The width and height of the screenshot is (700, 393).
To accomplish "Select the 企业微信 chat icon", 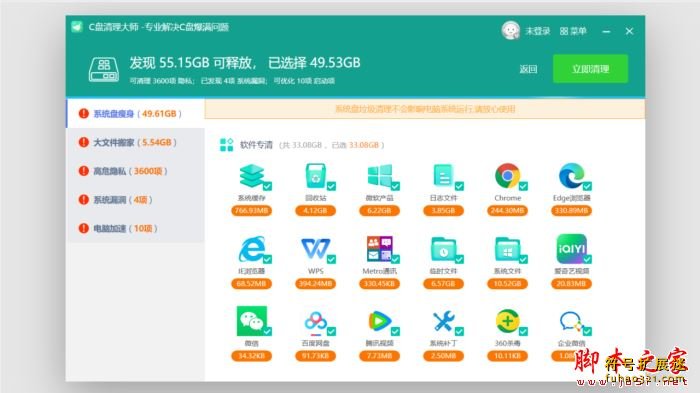I will click(571, 321).
